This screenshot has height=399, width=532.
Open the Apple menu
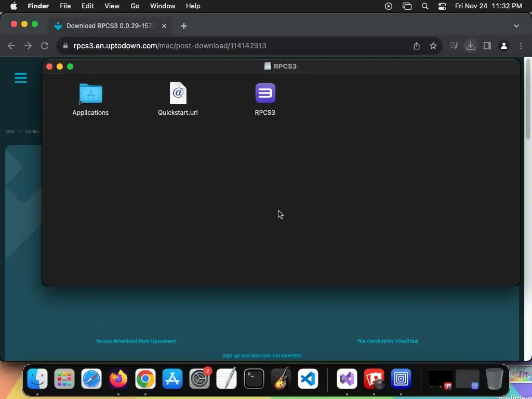[14, 6]
